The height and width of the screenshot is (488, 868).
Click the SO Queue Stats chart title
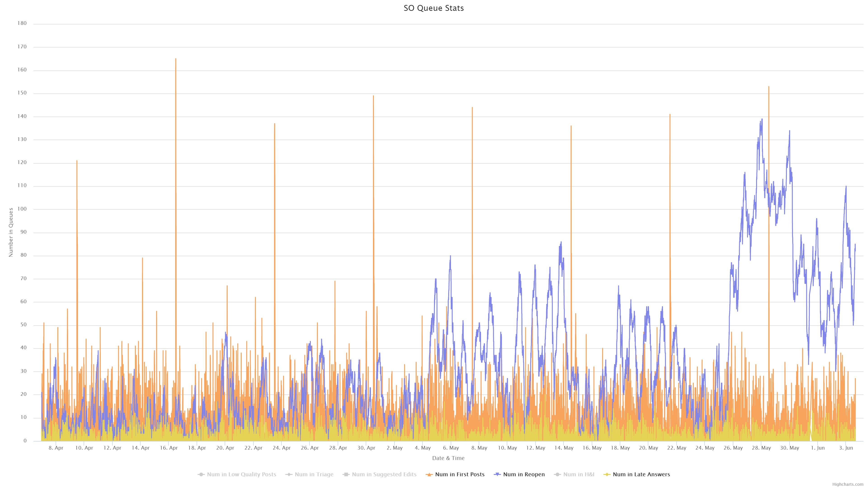coord(434,8)
